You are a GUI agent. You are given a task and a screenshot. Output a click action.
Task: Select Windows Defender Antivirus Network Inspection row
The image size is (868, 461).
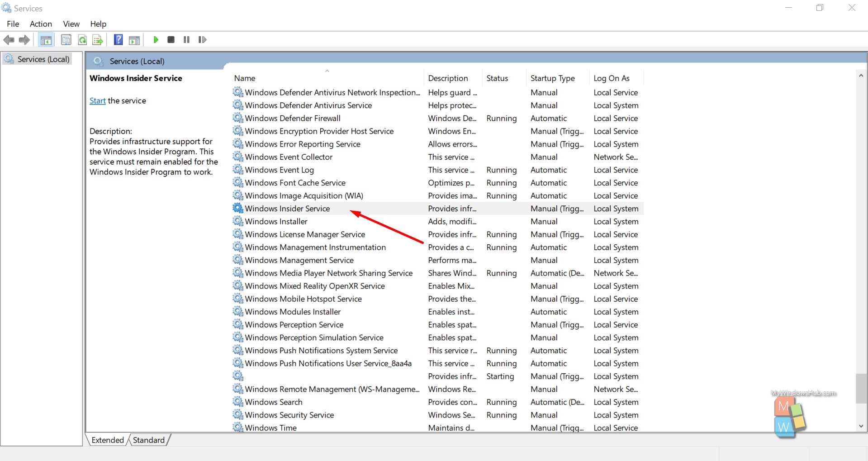point(437,92)
